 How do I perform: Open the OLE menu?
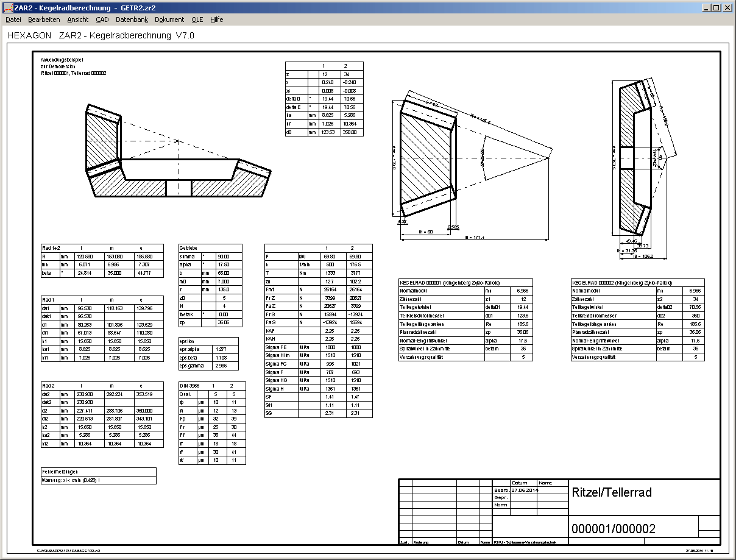pyautogui.click(x=197, y=19)
